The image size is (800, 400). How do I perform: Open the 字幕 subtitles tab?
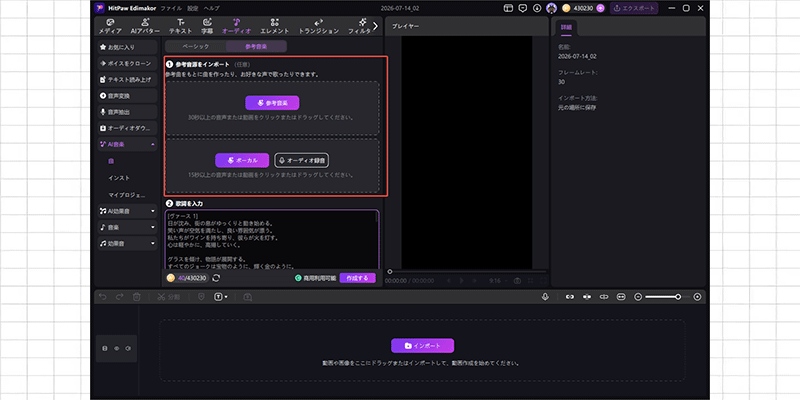point(207,27)
